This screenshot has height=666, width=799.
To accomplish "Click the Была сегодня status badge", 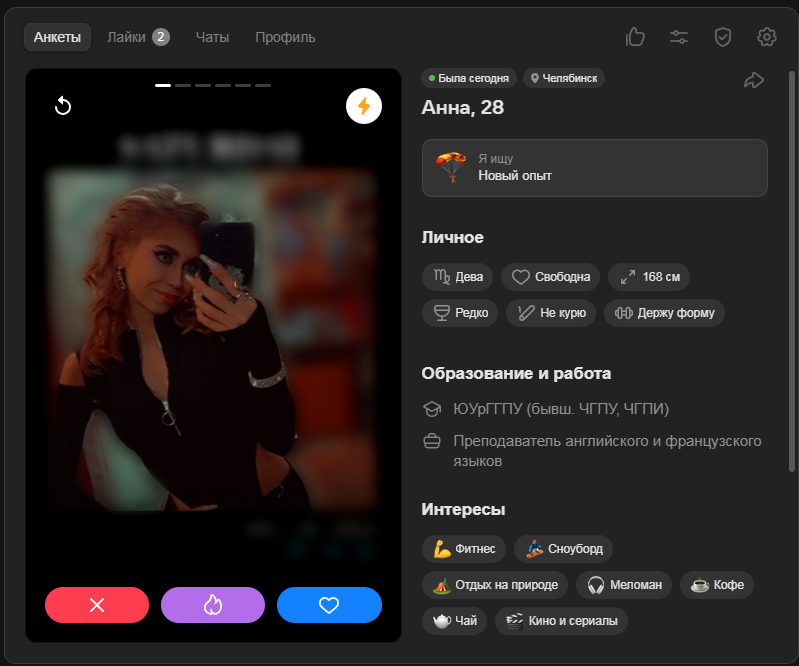I will [469, 78].
